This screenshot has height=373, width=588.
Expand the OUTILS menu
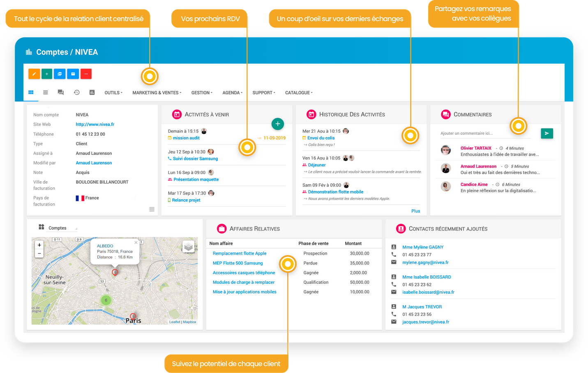click(x=113, y=93)
